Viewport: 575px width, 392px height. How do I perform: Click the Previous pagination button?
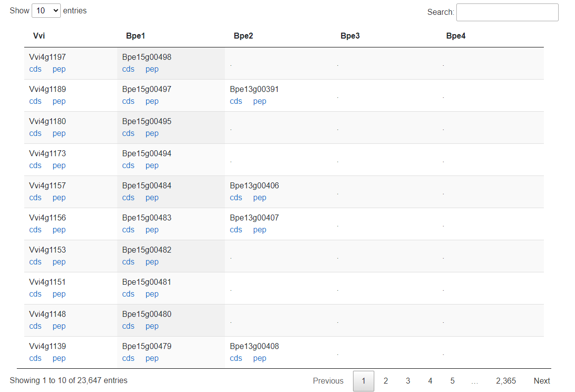coord(328,381)
